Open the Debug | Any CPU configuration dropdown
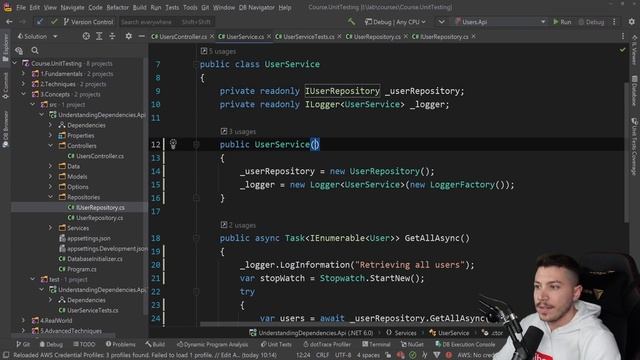The width and height of the screenshot is (640, 360). coord(395,22)
